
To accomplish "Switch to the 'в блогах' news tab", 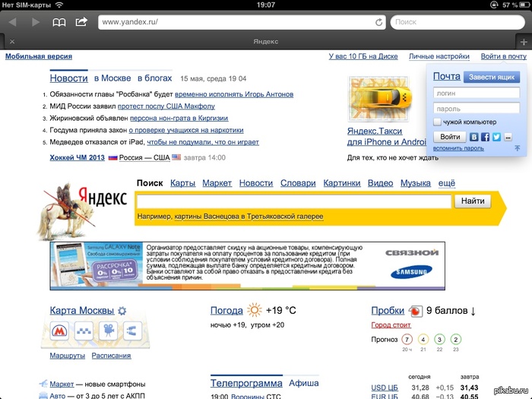I will (155, 78).
